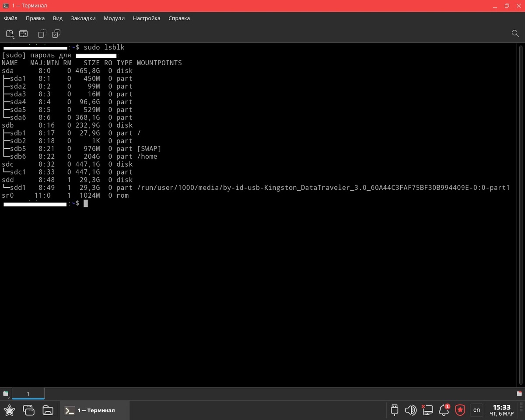Viewport: 525px width, 420px height.
Task: Click the '[sudo] пароль для' prompt text
Action: [36, 55]
